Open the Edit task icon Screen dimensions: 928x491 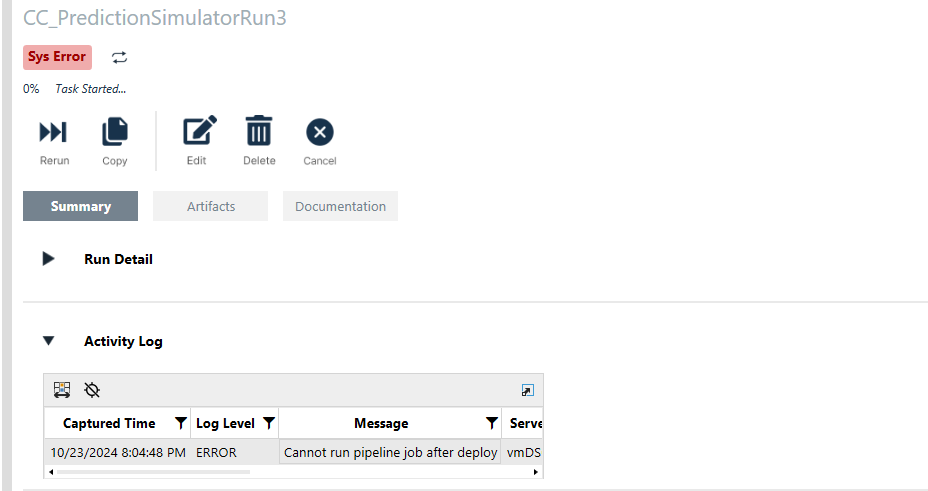pos(197,132)
